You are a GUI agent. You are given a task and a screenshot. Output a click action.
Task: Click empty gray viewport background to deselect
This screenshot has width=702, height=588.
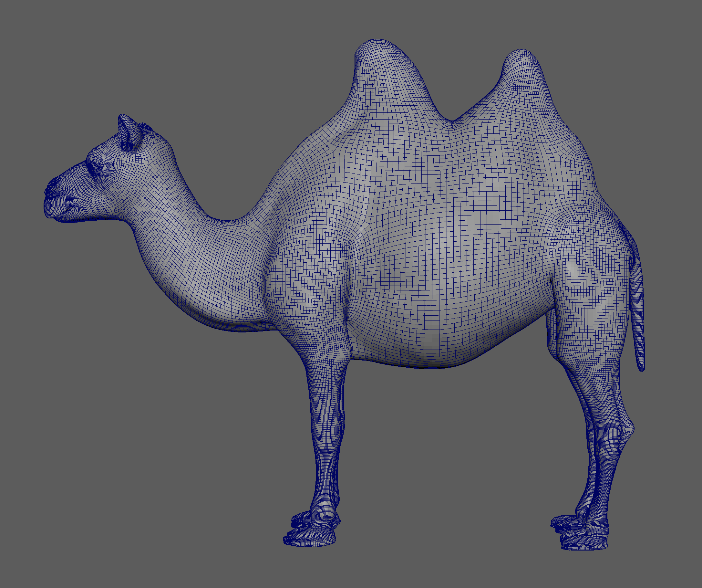tap(134, 435)
